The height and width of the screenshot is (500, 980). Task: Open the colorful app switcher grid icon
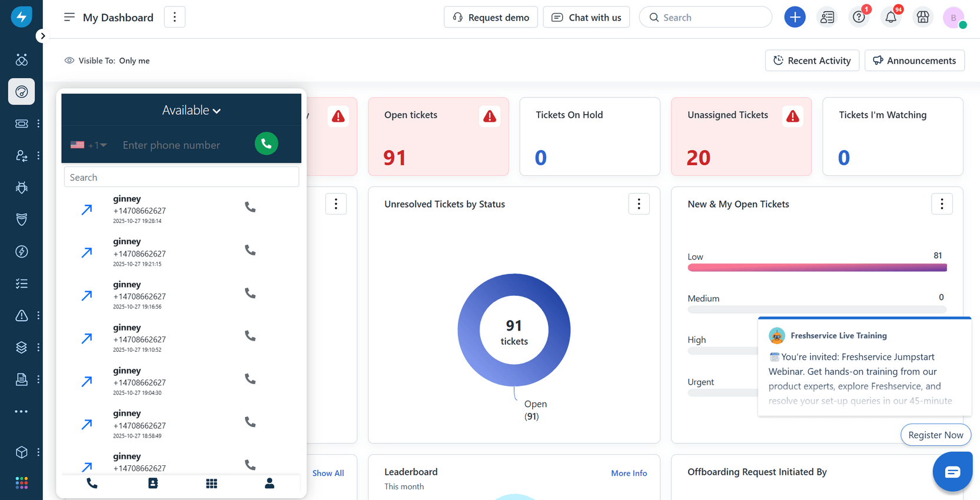tap(22, 483)
